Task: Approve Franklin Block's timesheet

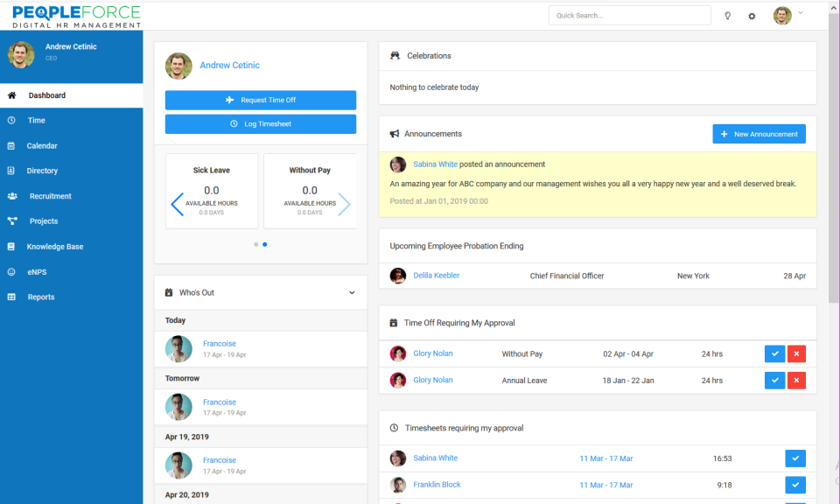Action: tap(795, 485)
